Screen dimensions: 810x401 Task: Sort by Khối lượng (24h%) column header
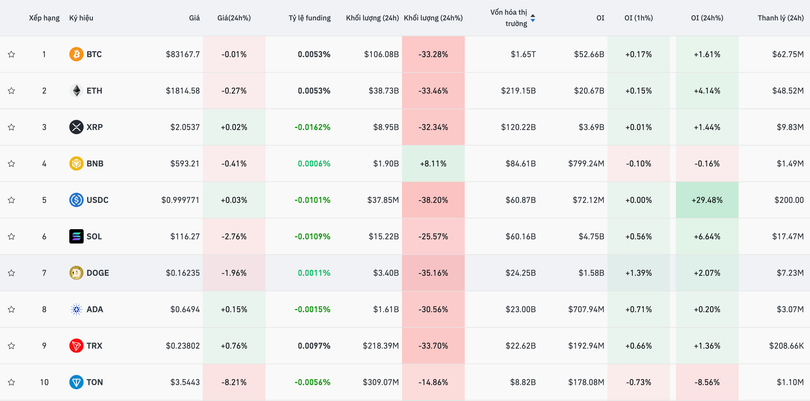(433, 18)
